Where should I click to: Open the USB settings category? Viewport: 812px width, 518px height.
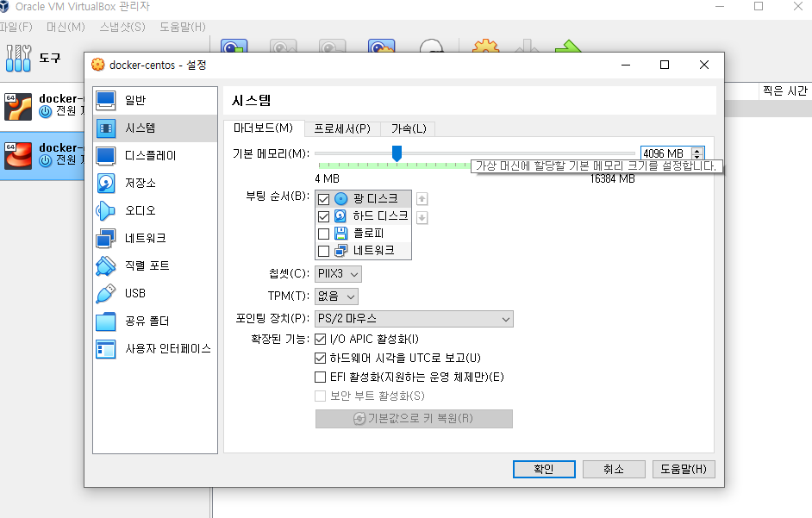[x=155, y=293]
